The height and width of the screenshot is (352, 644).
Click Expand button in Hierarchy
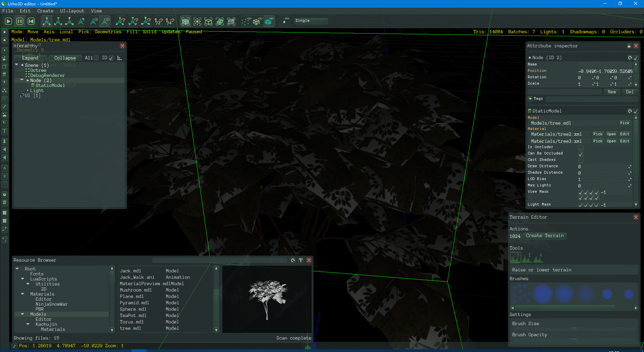tap(30, 58)
